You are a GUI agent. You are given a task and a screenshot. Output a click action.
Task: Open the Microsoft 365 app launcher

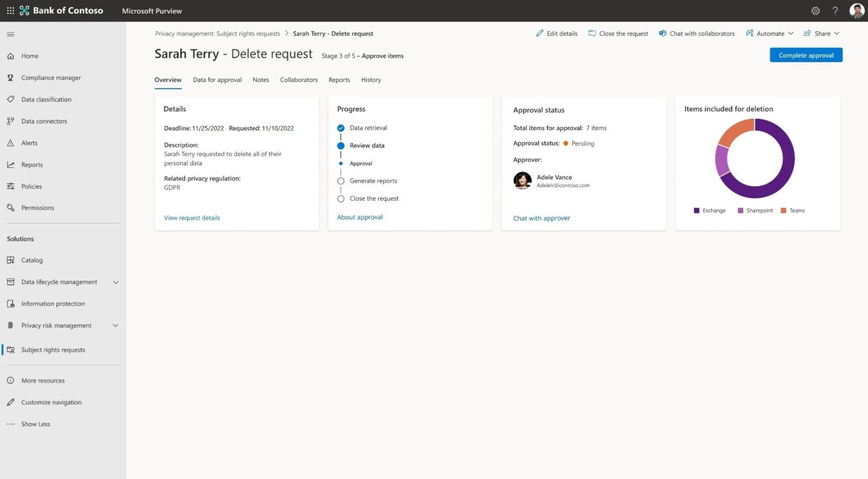10,10
